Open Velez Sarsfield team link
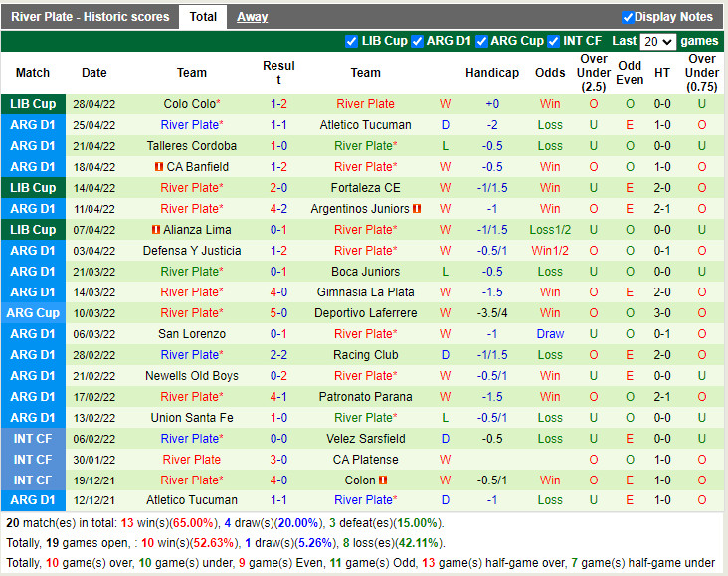This screenshot has width=728, height=576. coord(365,439)
